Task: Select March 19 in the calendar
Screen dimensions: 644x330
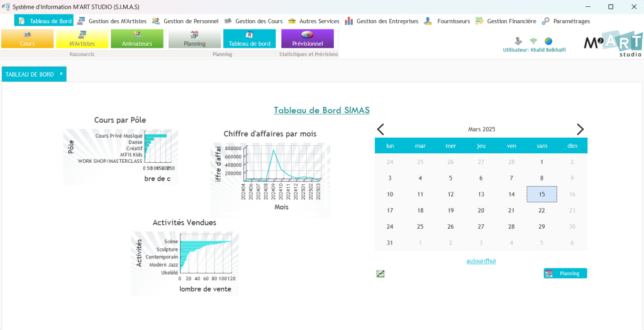Action: coord(450,211)
